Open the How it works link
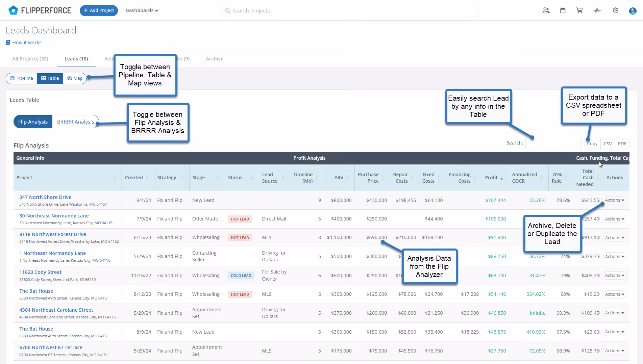The height and width of the screenshot is (364, 643). [24, 43]
